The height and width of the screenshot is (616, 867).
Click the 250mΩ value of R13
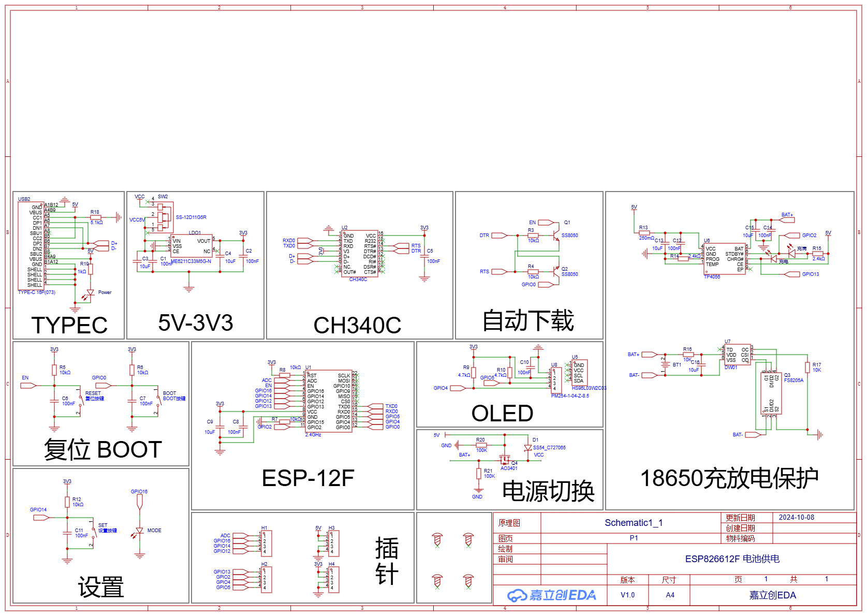(646, 238)
